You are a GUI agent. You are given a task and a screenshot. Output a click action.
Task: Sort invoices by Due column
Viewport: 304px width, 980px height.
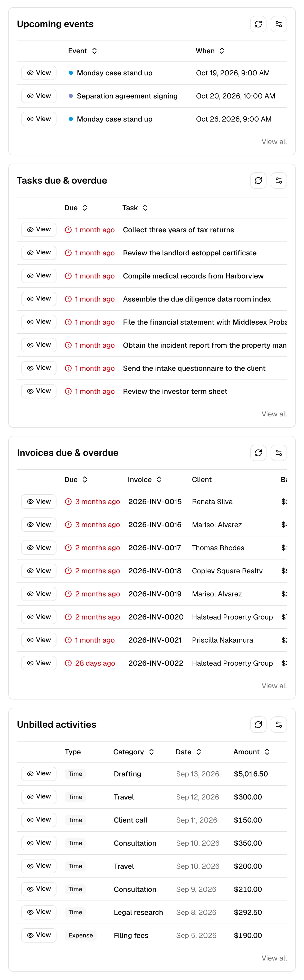pos(76,480)
